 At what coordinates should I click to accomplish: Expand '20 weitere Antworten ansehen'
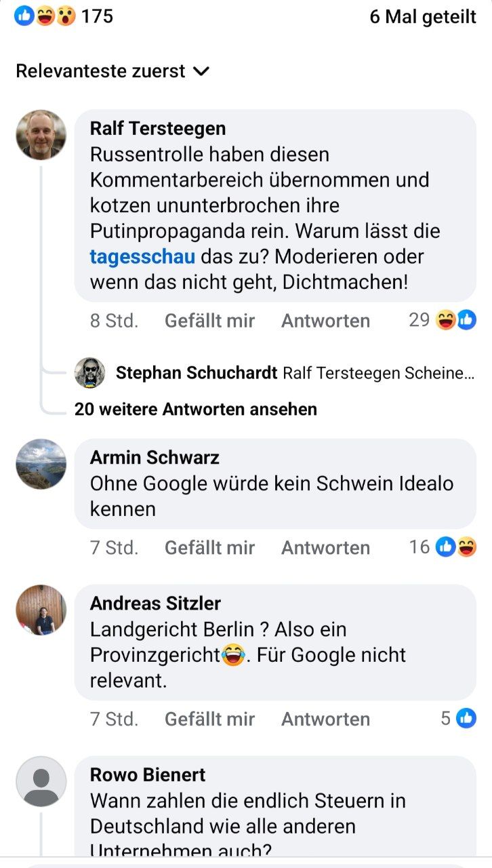click(195, 409)
